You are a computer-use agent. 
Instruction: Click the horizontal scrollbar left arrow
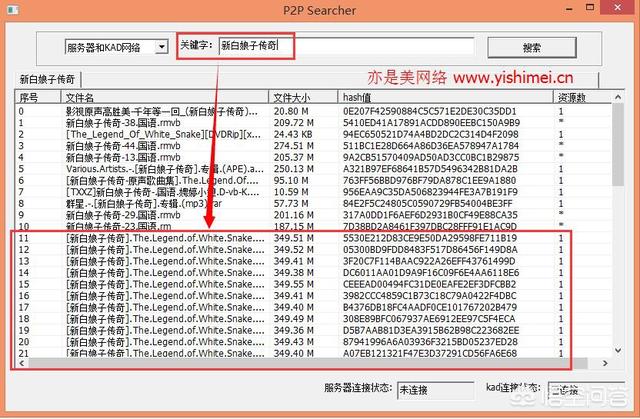pos(22,363)
